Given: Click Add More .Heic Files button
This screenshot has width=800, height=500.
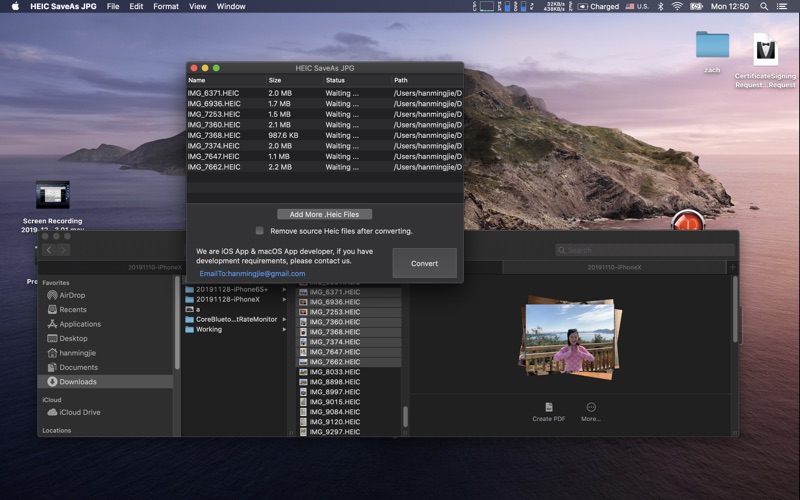Looking at the screenshot, I should (324, 214).
